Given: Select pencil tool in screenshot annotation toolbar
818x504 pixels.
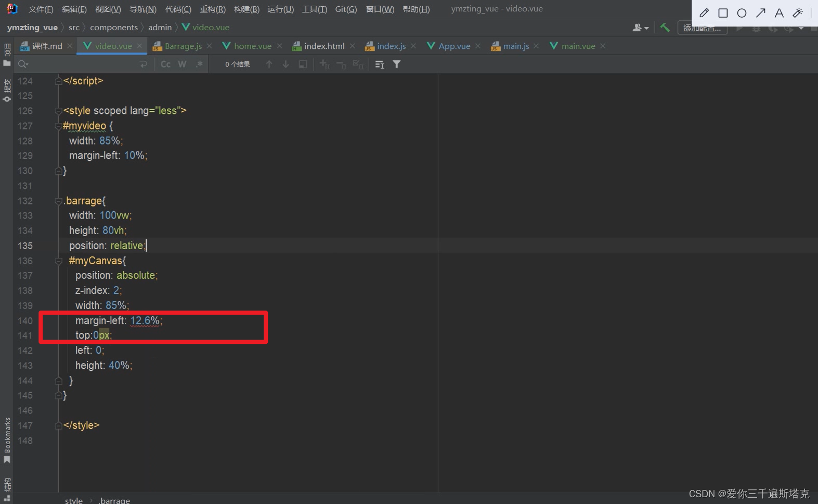Looking at the screenshot, I should pos(704,13).
